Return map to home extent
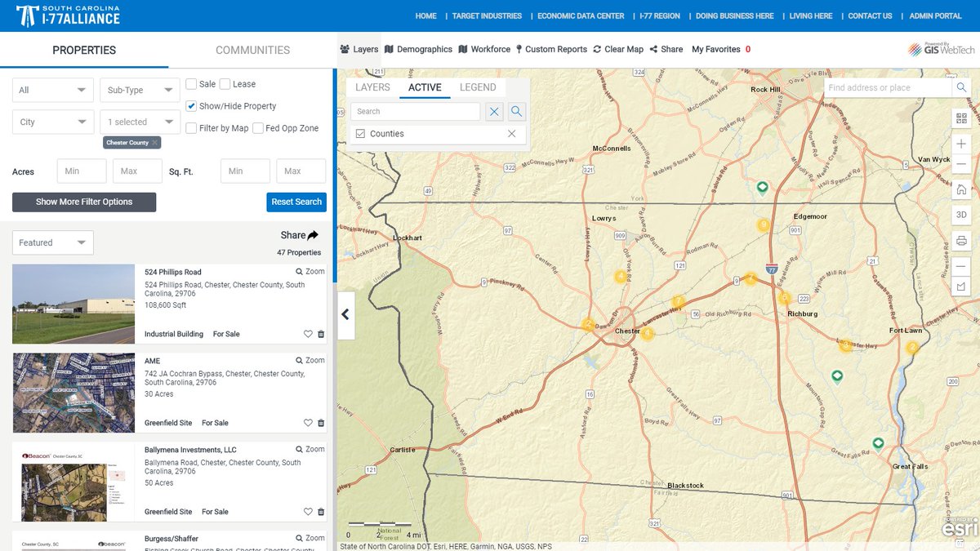This screenshot has width=980, height=551. [x=961, y=189]
